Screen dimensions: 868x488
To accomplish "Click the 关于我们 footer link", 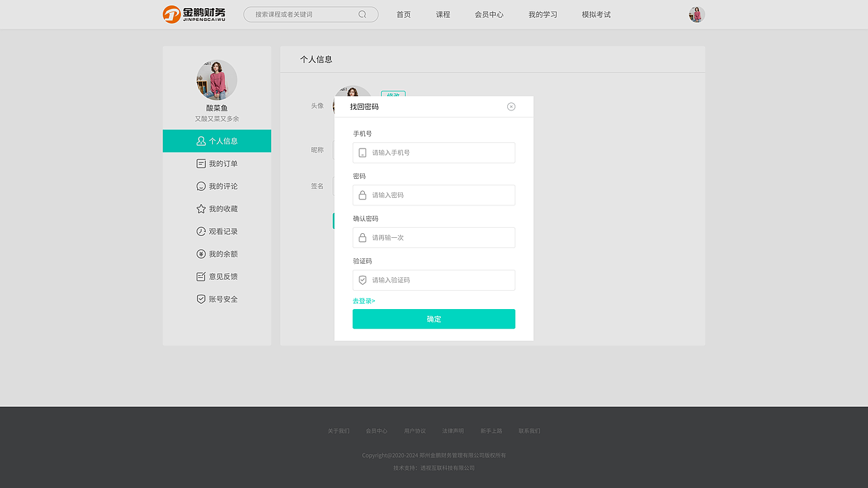I will [x=338, y=431].
